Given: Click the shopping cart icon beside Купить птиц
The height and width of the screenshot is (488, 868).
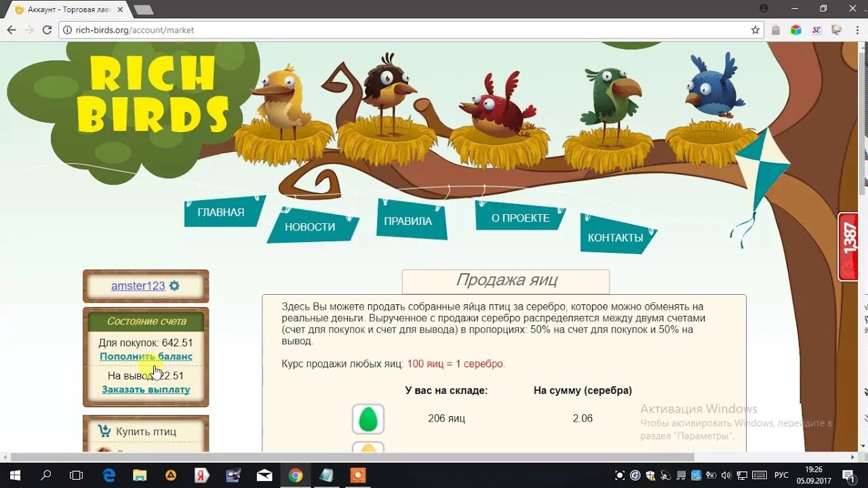Looking at the screenshot, I should [104, 431].
